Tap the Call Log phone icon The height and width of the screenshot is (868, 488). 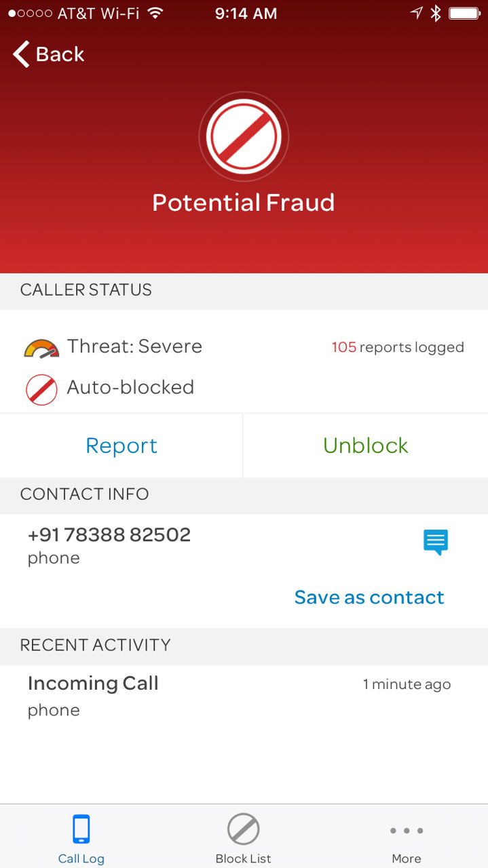coord(81,828)
